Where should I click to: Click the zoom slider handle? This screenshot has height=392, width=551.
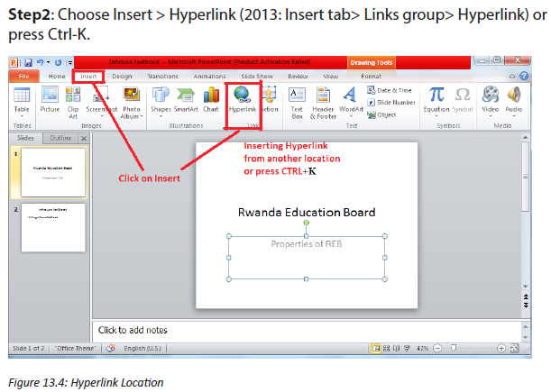tap(454, 348)
